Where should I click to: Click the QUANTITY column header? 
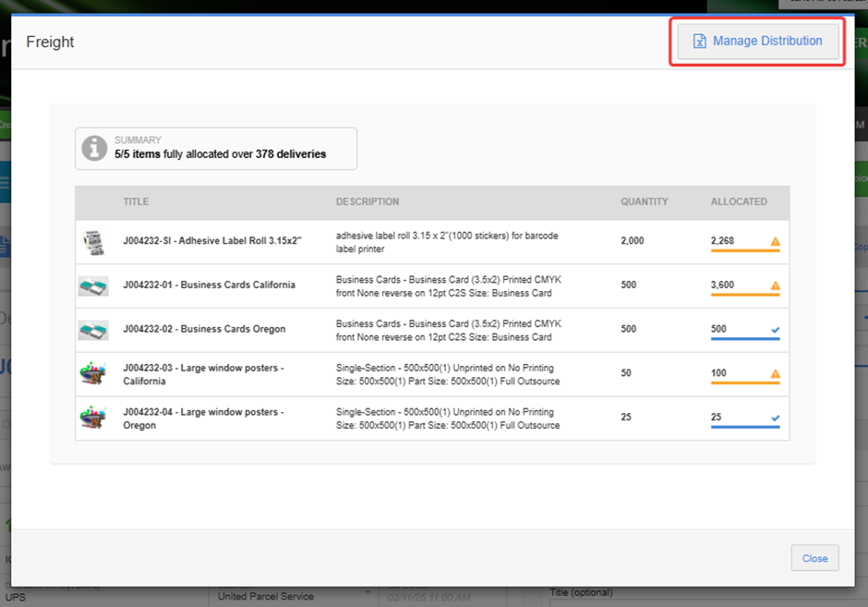point(645,201)
